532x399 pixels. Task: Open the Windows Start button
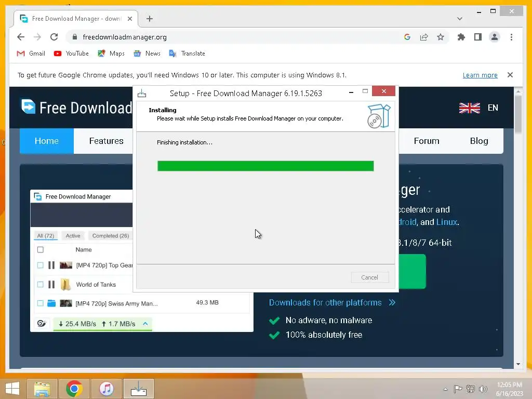[x=12, y=389]
